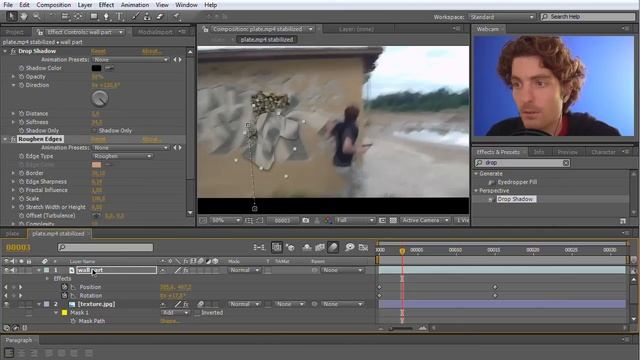Switch to the Project panel tab

click(x=14, y=32)
